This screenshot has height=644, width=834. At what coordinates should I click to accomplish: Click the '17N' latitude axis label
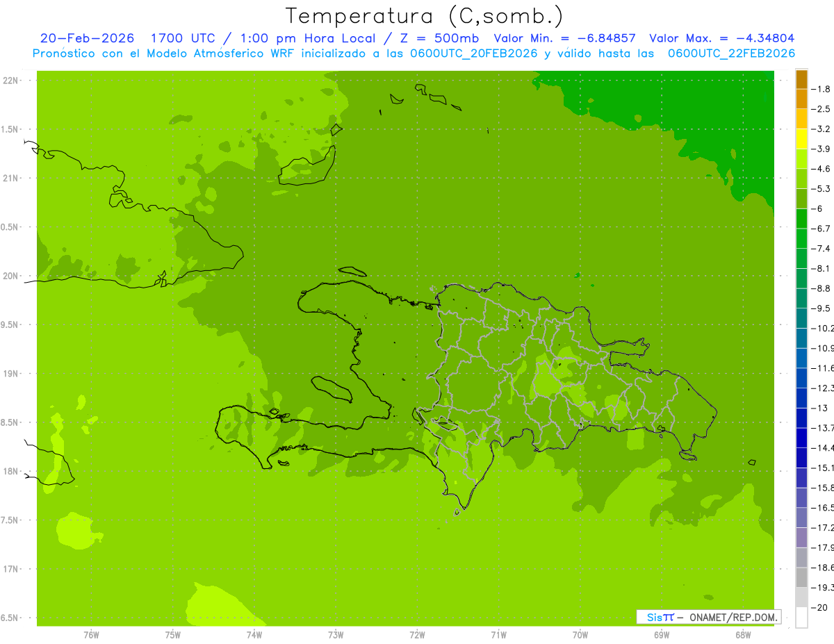[11, 569]
